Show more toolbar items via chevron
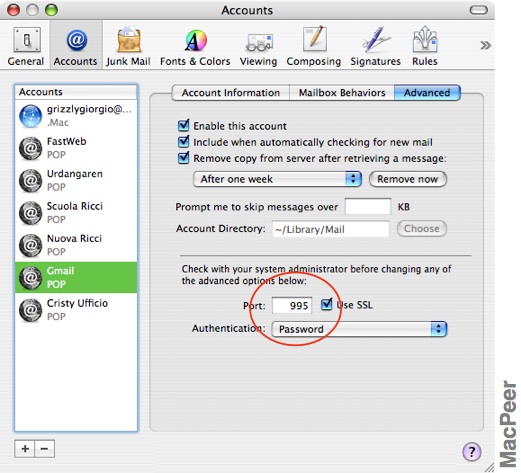The width and height of the screenshot is (521, 473). click(x=485, y=45)
